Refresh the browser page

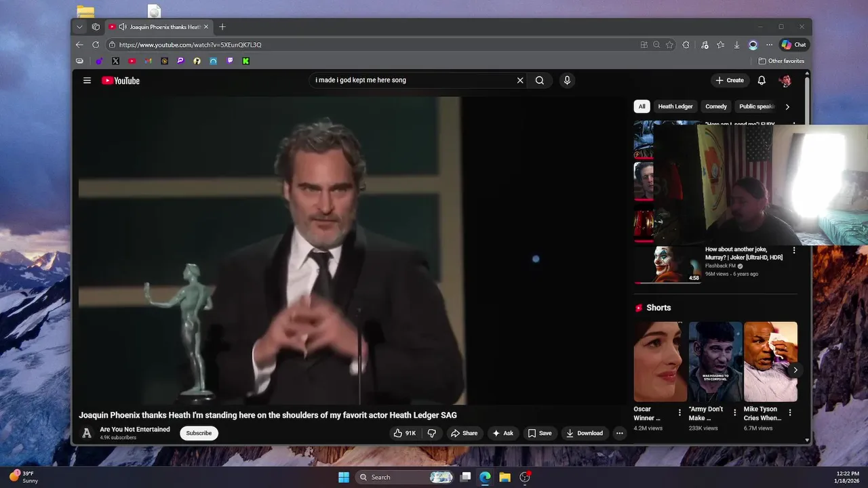point(96,45)
